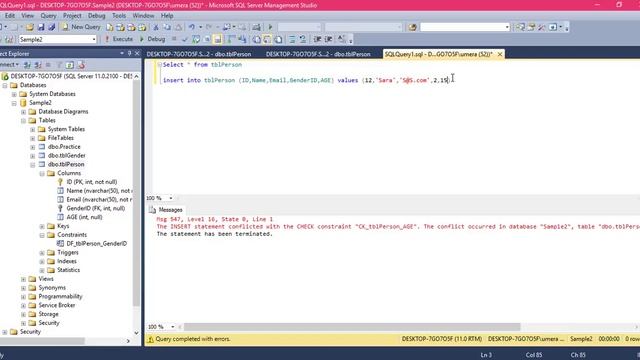Collapse the Constraints folder node
The width and height of the screenshot is (640, 360).
tap(42, 235)
